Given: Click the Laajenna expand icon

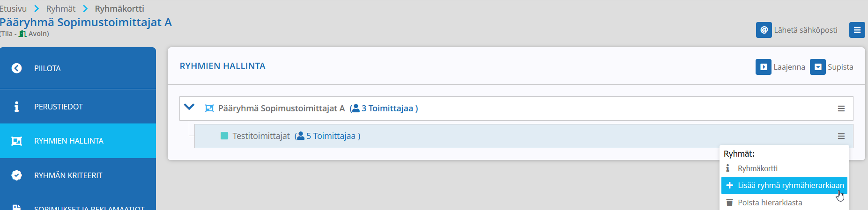Looking at the screenshot, I should point(763,67).
